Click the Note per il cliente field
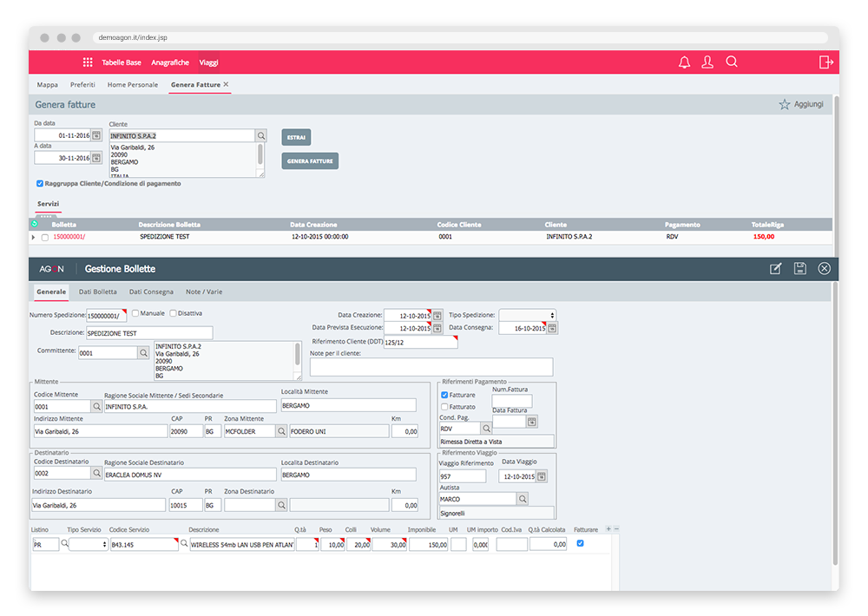Image resolution: width=868 pixels, height=616 pixels. pyautogui.click(x=431, y=366)
